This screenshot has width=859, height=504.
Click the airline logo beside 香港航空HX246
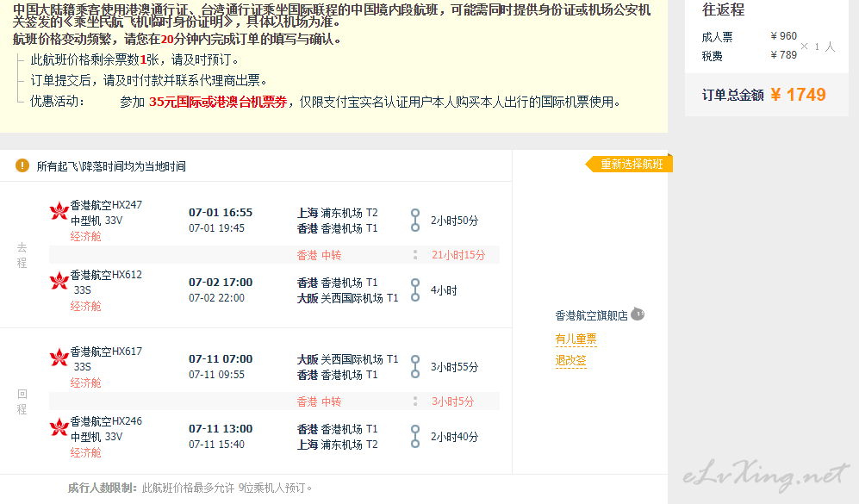tap(59, 427)
